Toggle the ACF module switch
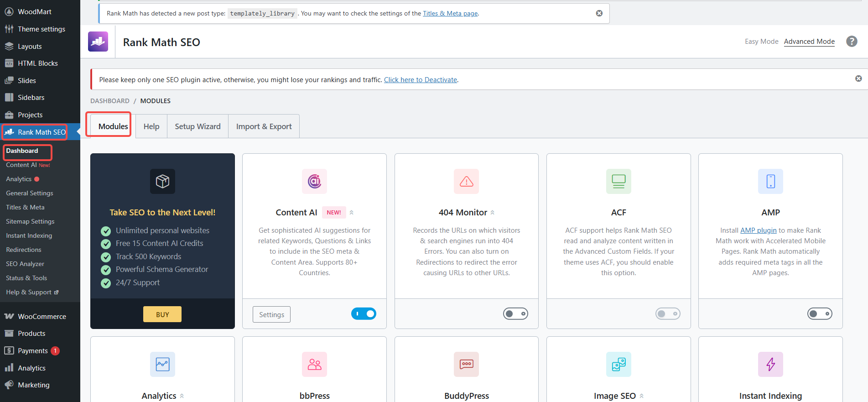 [668, 313]
